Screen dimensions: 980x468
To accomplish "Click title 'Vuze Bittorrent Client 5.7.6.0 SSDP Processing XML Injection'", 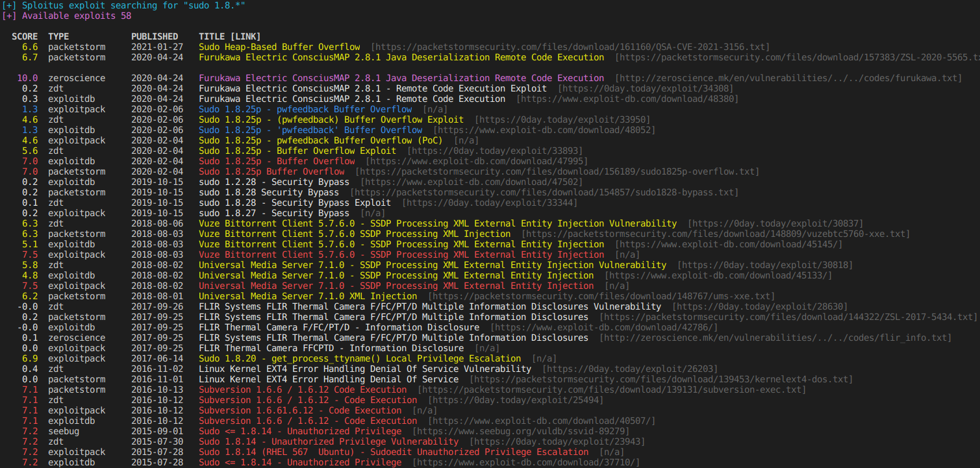I will 355,234.
